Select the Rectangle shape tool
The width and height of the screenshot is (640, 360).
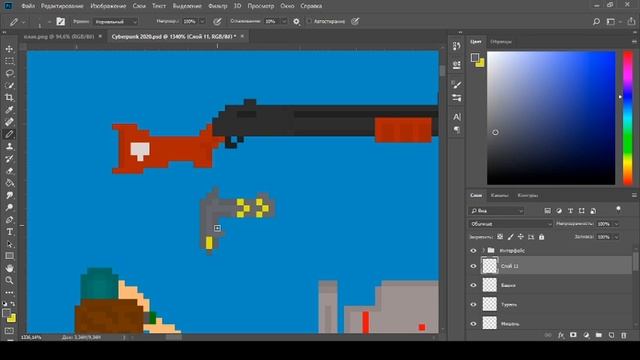[x=9, y=256]
